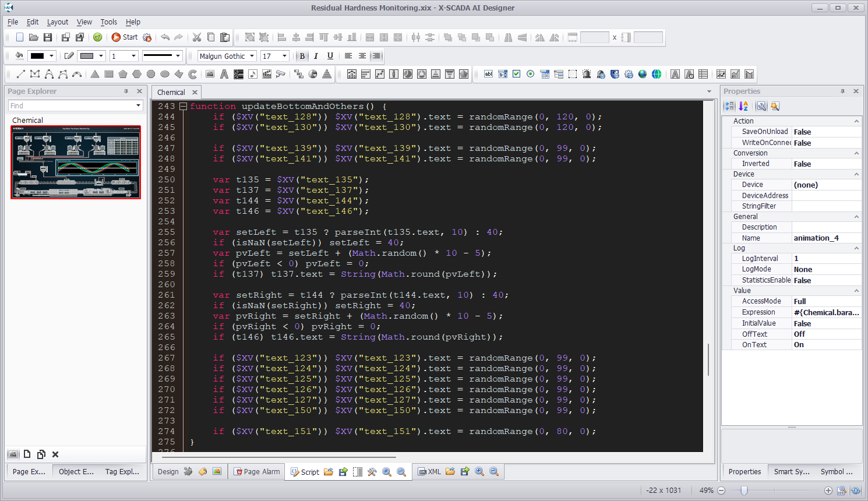Viewport: 868px width, 501px height.
Task: Pin the Properties panel
Action: (842, 91)
